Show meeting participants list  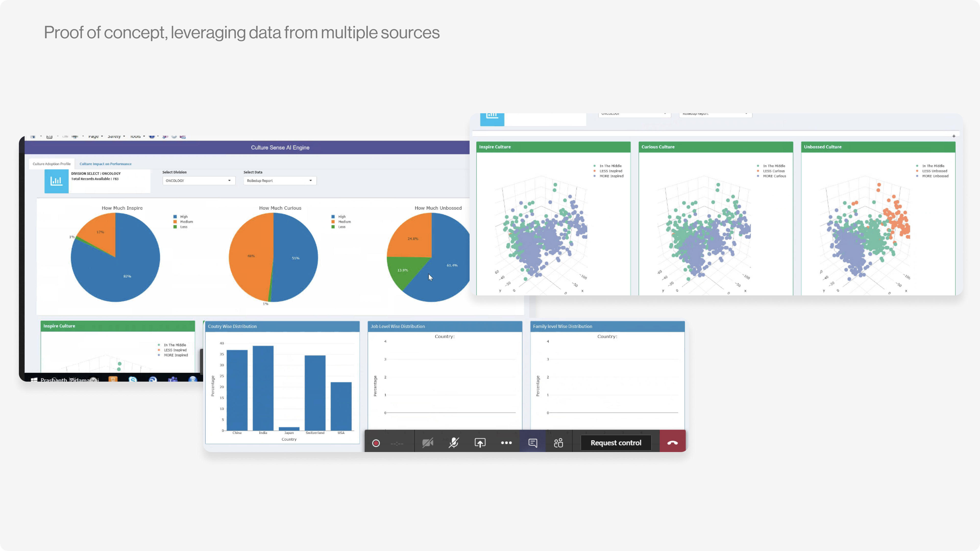tap(558, 443)
